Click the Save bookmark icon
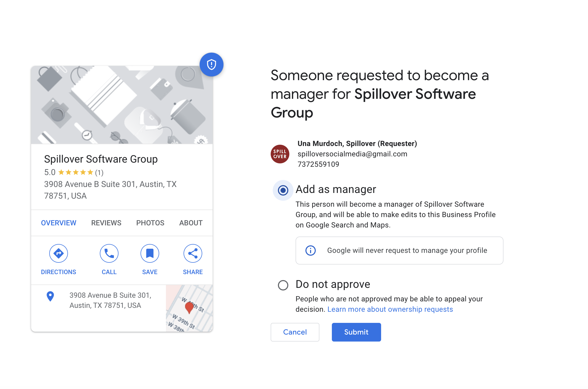 pos(150,253)
